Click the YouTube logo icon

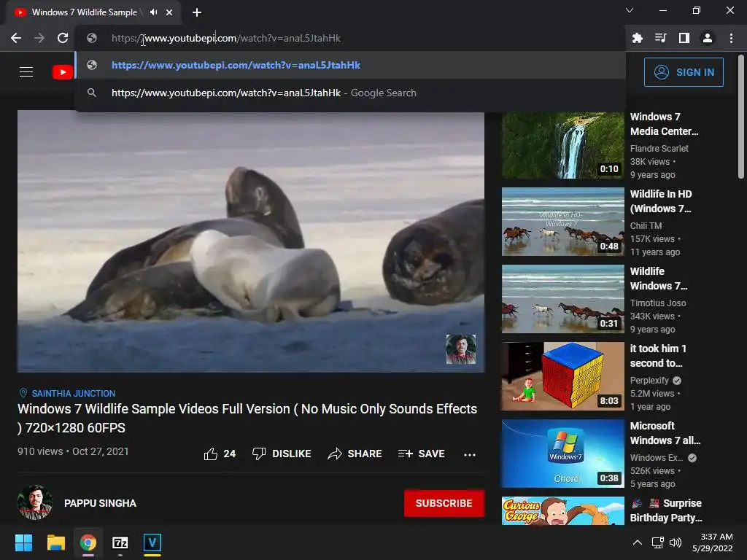click(63, 72)
